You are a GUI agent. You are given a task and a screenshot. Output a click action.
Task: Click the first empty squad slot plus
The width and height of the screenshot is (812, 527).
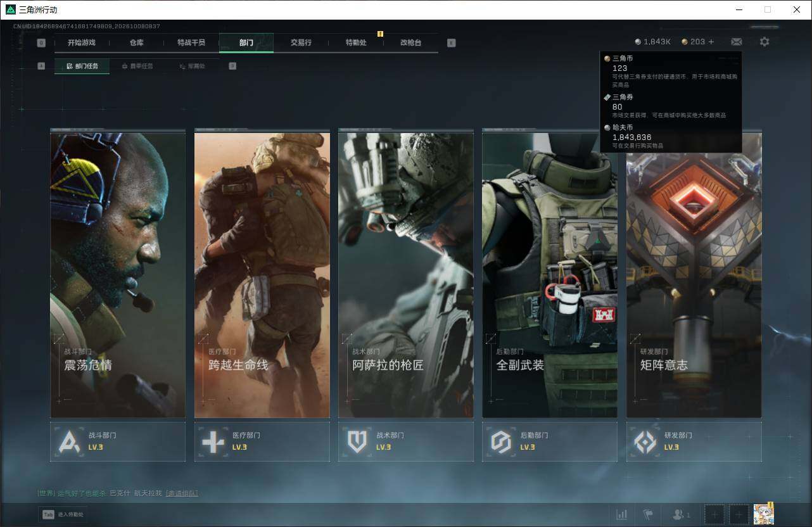pyautogui.click(x=714, y=514)
